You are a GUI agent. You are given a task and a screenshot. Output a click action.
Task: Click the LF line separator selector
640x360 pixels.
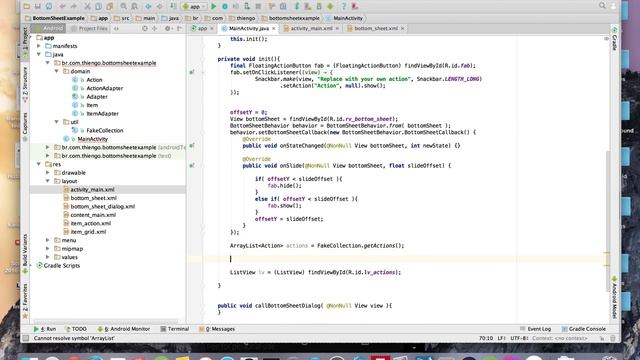click(x=501, y=338)
